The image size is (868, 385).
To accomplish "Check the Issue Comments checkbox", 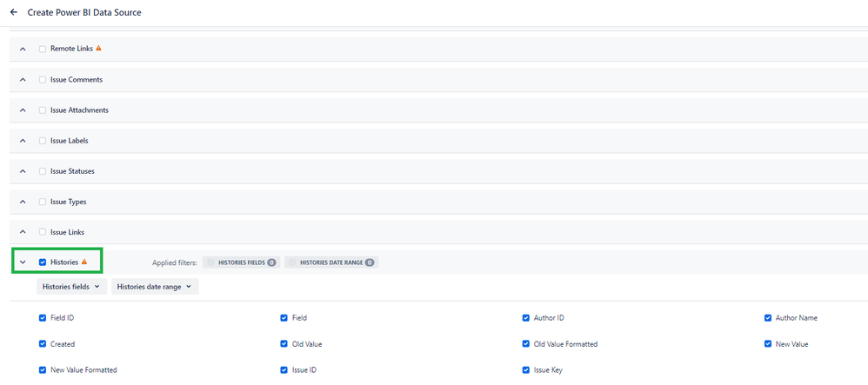I will pyautogui.click(x=43, y=80).
